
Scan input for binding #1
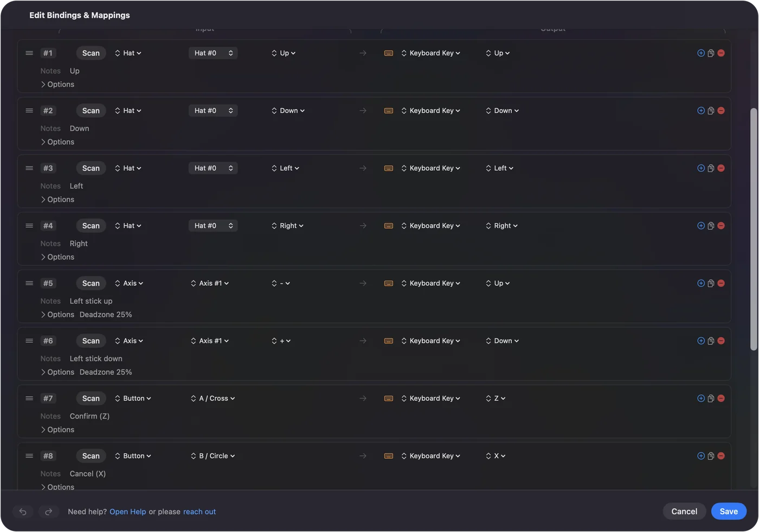[91, 53]
